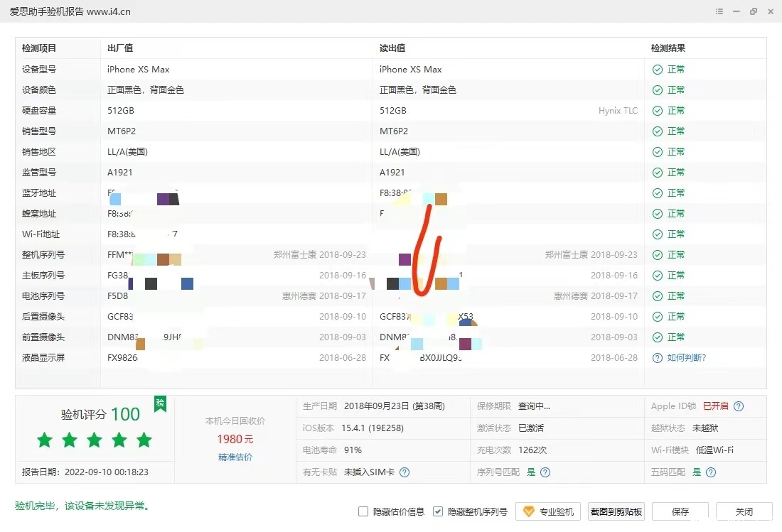
Task: Open the title bar menu list icon
Action: pos(719,11)
